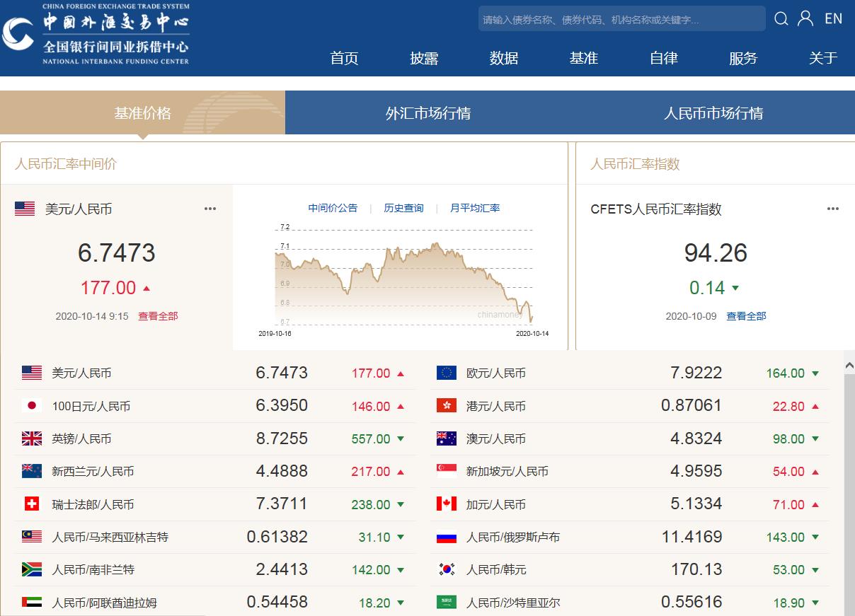Switch to the 人民币市场行情 tab
The height and width of the screenshot is (616, 855).
coord(713,113)
